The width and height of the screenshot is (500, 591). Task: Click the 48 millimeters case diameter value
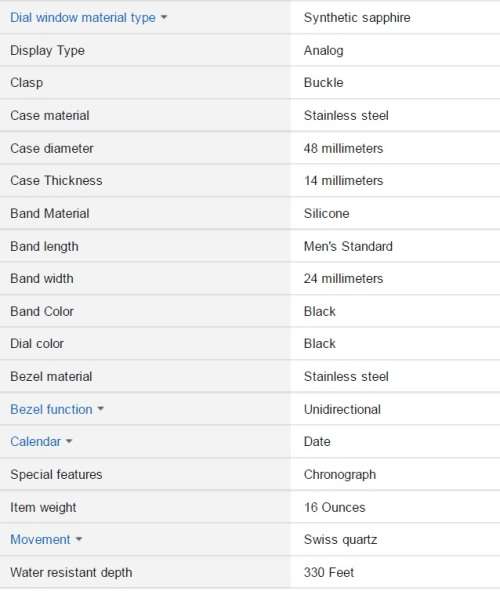click(x=343, y=148)
